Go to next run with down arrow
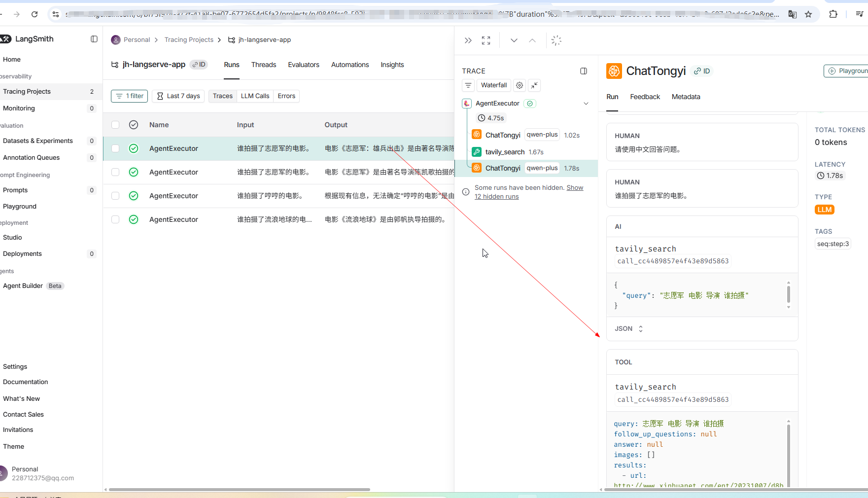868x498 pixels. (x=514, y=40)
